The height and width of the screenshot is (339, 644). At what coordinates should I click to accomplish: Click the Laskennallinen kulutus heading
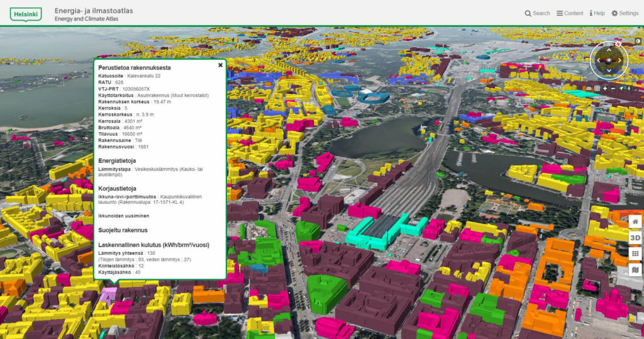click(x=153, y=245)
